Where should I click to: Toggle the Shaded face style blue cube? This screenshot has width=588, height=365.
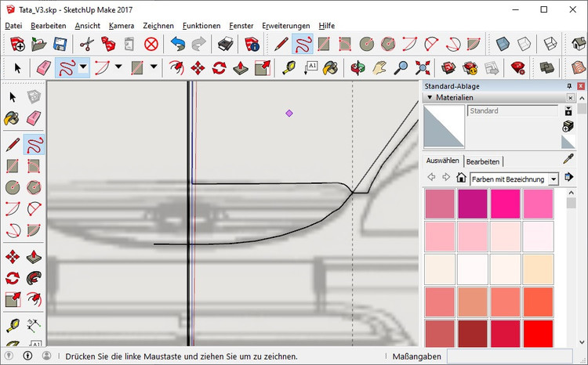tap(503, 44)
